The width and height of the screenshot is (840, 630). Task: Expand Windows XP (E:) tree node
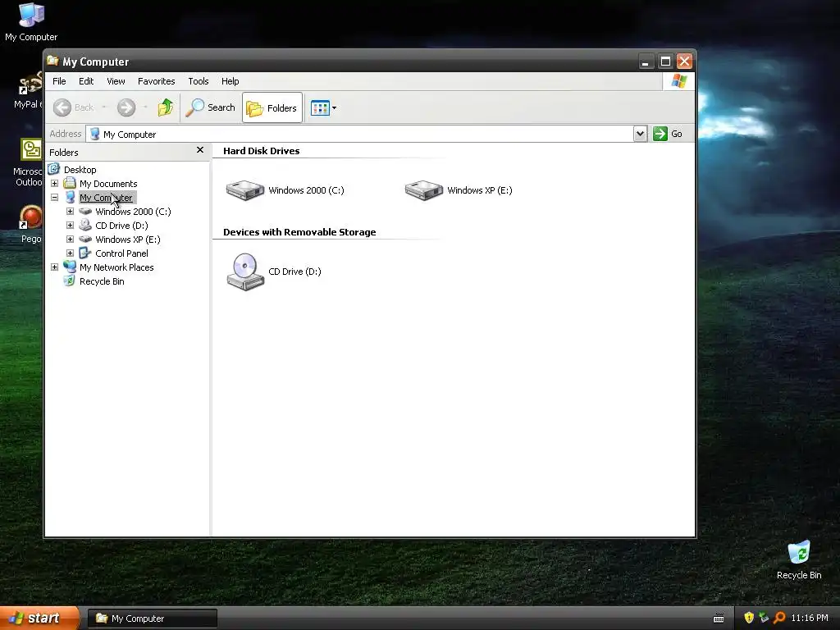click(70, 239)
